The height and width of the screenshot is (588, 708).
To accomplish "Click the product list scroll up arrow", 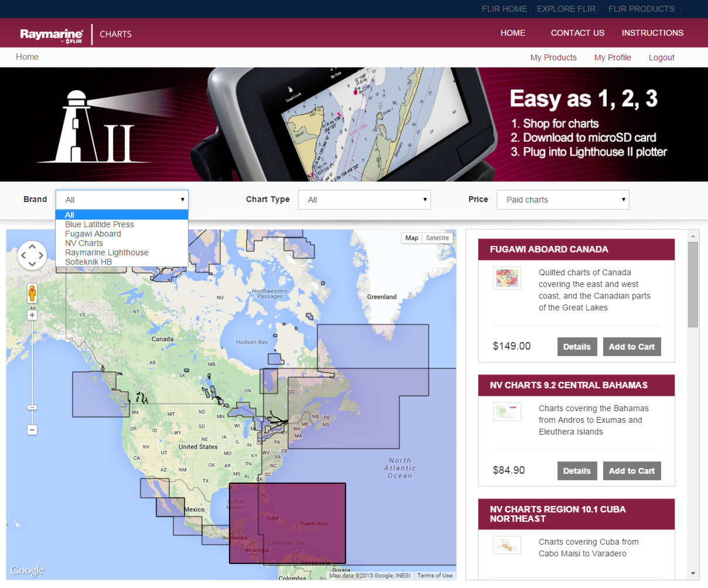I will (693, 235).
